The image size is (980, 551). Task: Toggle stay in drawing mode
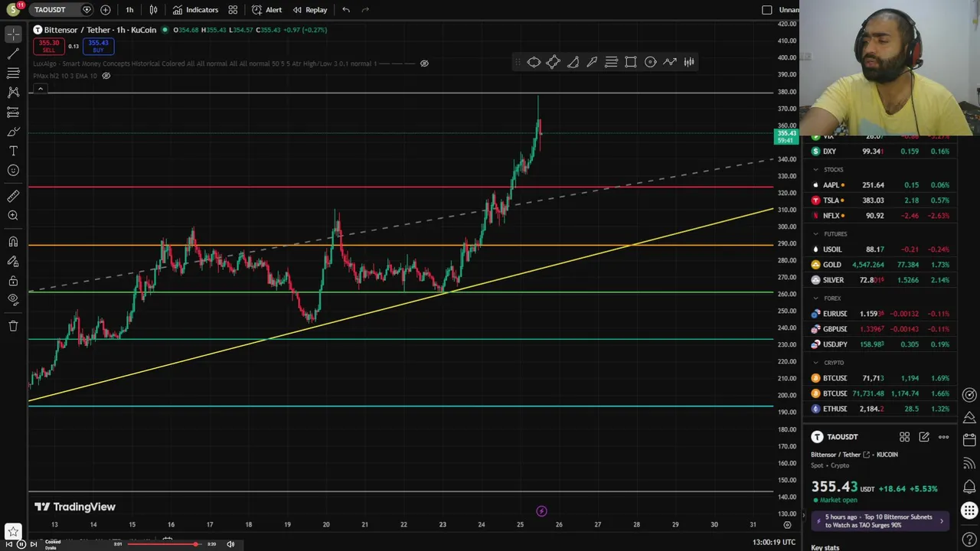(x=13, y=261)
